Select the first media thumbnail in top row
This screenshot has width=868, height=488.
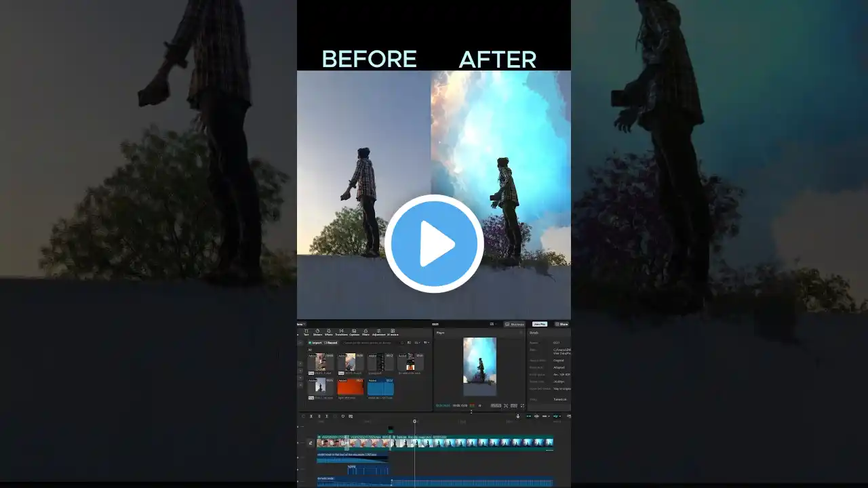(x=321, y=362)
